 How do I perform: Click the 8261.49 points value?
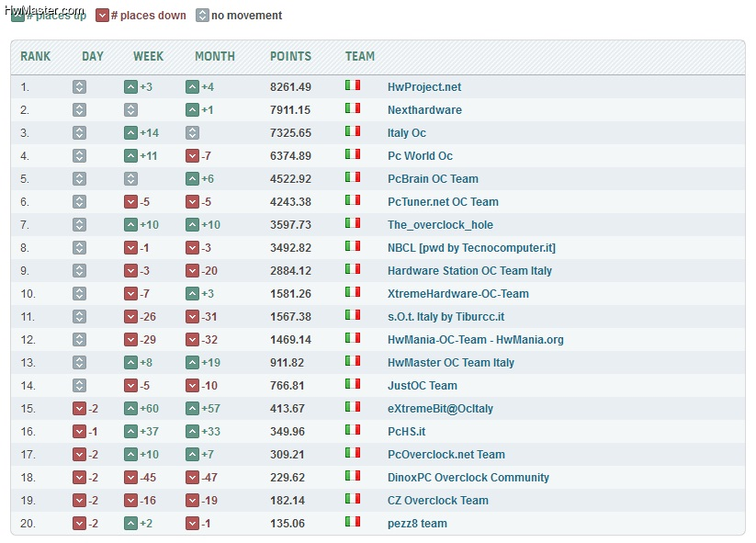coord(290,86)
